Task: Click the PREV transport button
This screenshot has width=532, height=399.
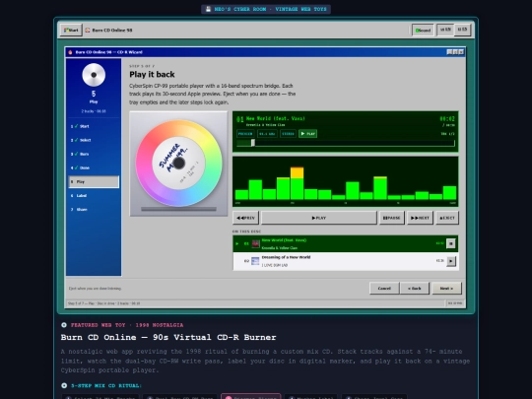Action: coord(245,218)
